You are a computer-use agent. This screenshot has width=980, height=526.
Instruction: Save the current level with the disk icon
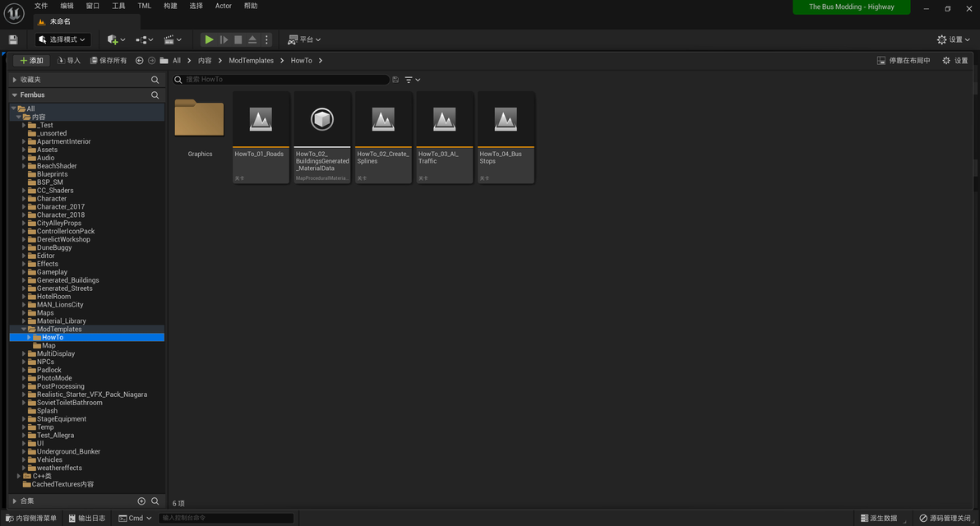(x=13, y=39)
